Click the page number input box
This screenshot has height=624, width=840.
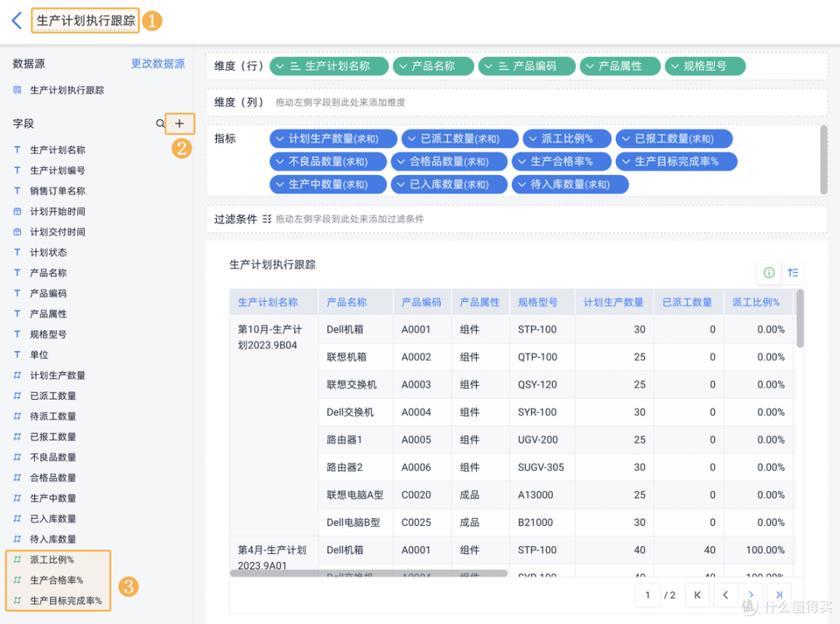coord(647,595)
